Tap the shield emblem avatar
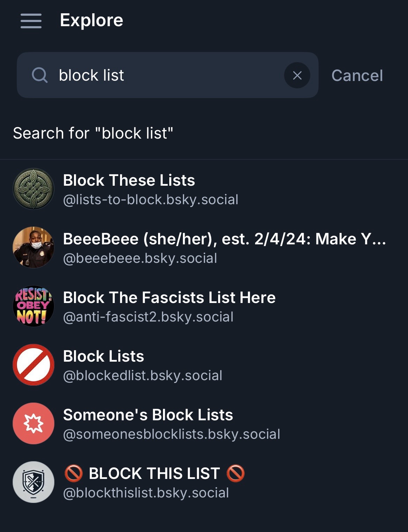The width and height of the screenshot is (408, 532). click(34, 482)
